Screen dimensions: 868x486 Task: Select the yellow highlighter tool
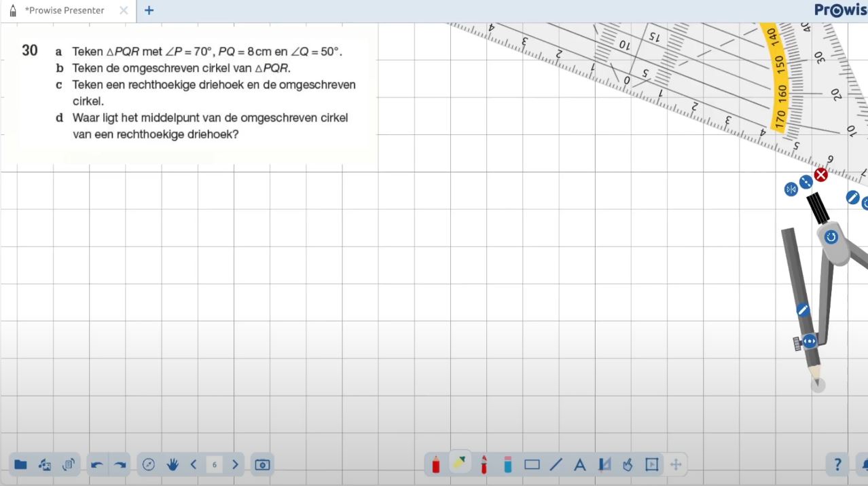(460, 464)
